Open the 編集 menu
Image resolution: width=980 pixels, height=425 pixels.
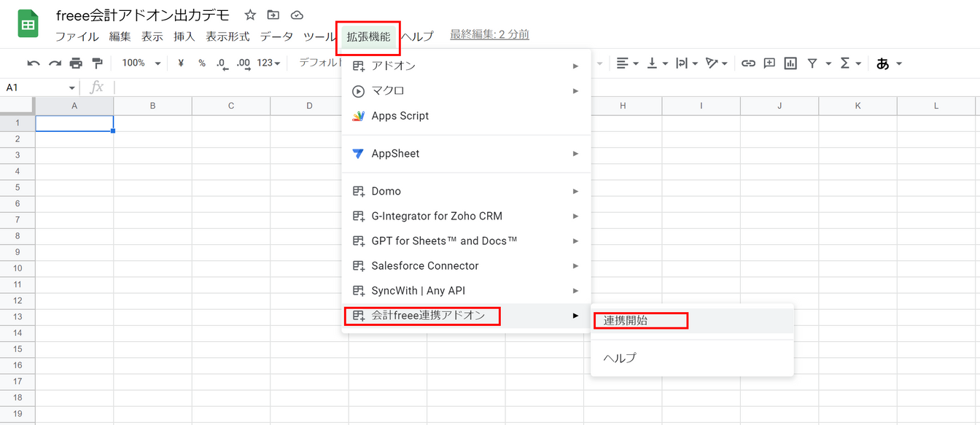120,36
